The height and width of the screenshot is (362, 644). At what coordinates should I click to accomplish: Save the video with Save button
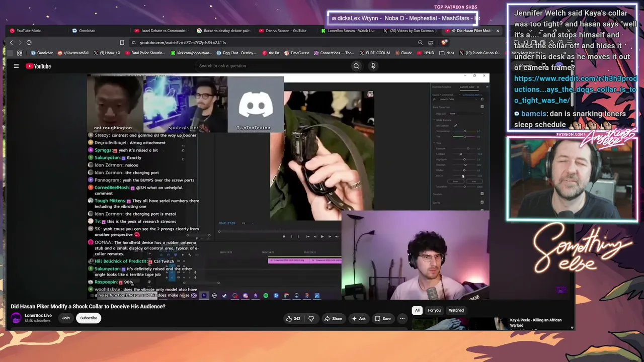point(382,318)
